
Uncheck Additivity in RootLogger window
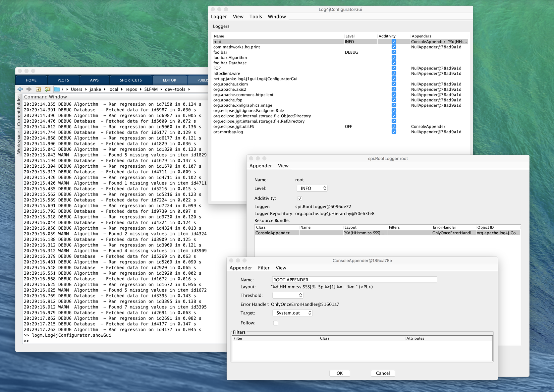(300, 198)
